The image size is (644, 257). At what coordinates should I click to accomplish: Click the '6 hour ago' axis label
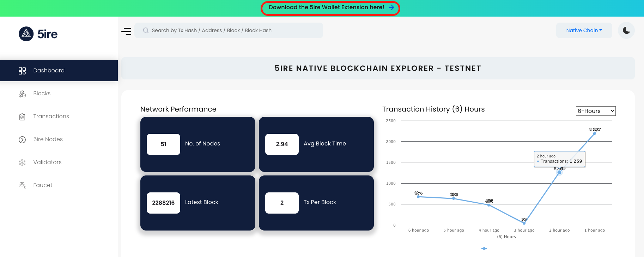[x=419, y=230]
